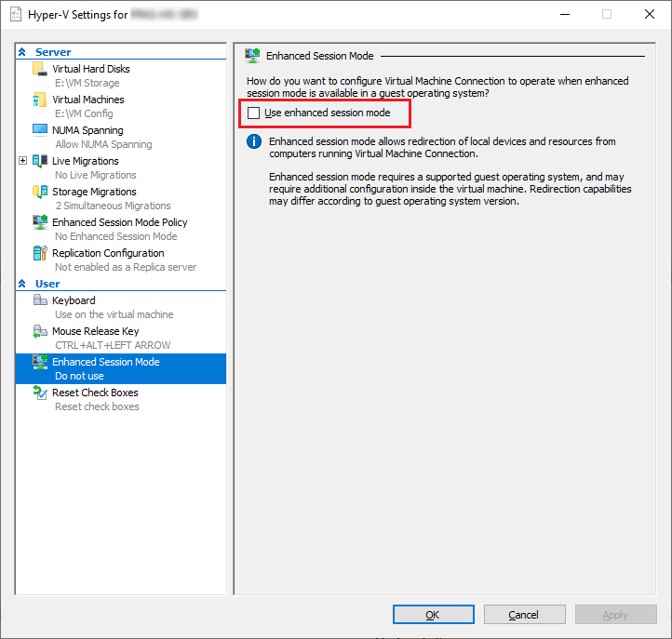Click 'Allow NUMA Spanning' subtitle
Image resolution: width=672 pixels, height=639 pixels.
(103, 144)
